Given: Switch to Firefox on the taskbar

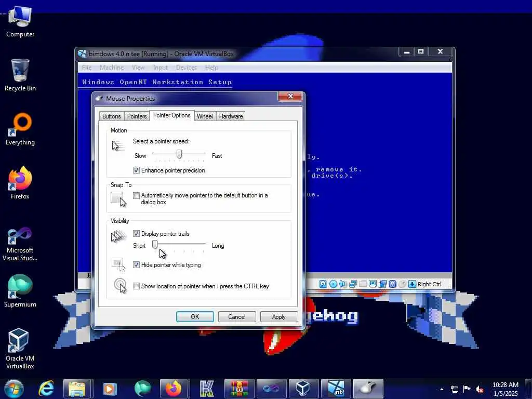Looking at the screenshot, I should coord(174,389).
